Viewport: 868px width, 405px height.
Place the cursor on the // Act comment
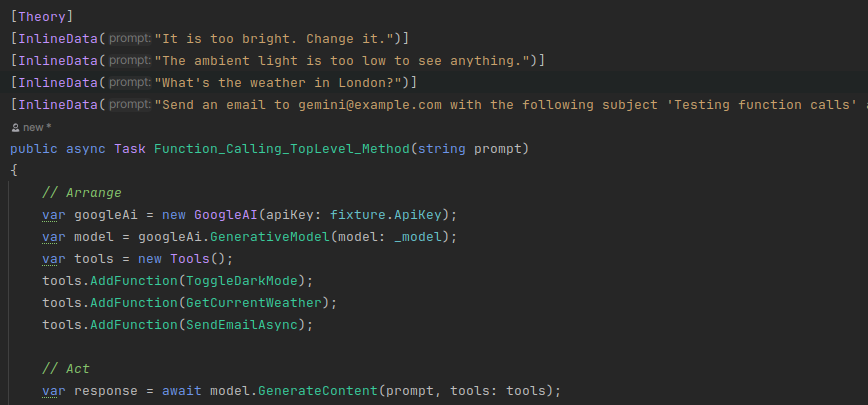coord(66,369)
